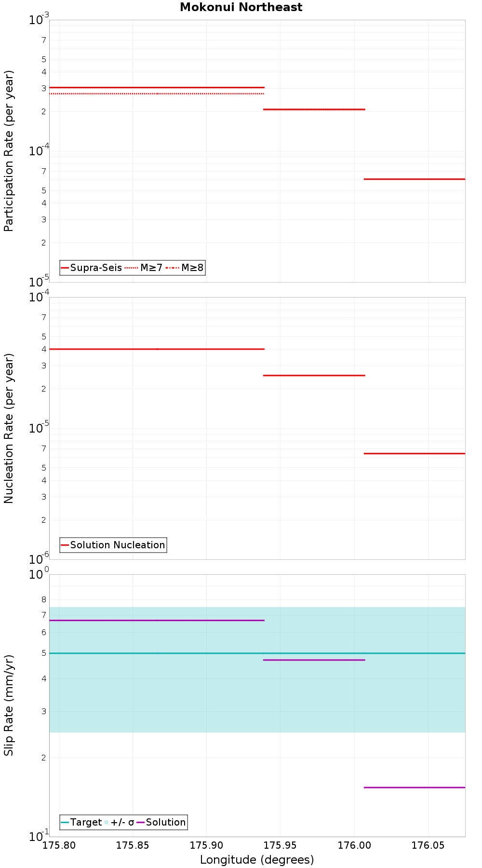Screen dimensions: 482x868
Task: Click the M≥7 legend entry
Action: [x=144, y=268]
